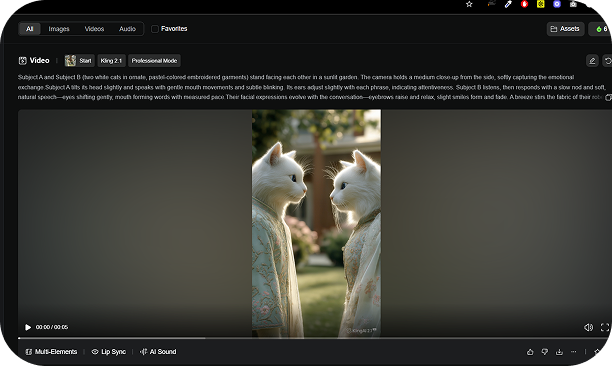Open the Lip Sync feature
612x366 pixels.
(x=109, y=352)
